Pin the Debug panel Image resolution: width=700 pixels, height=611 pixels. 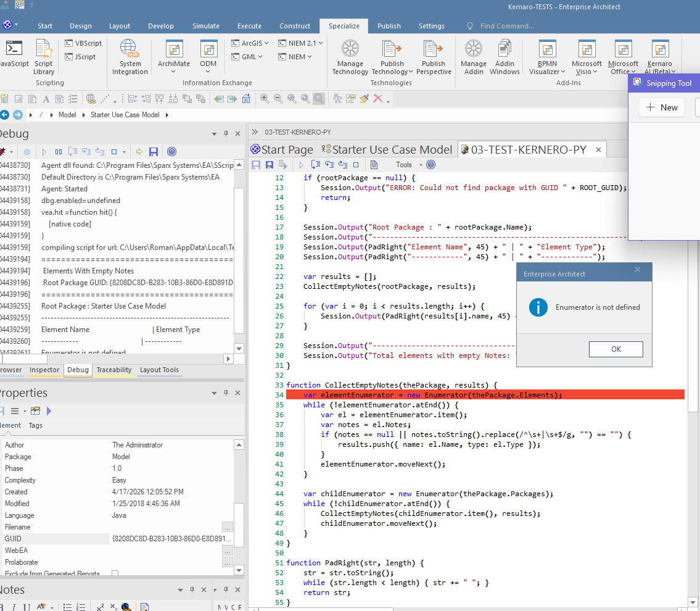coord(226,133)
